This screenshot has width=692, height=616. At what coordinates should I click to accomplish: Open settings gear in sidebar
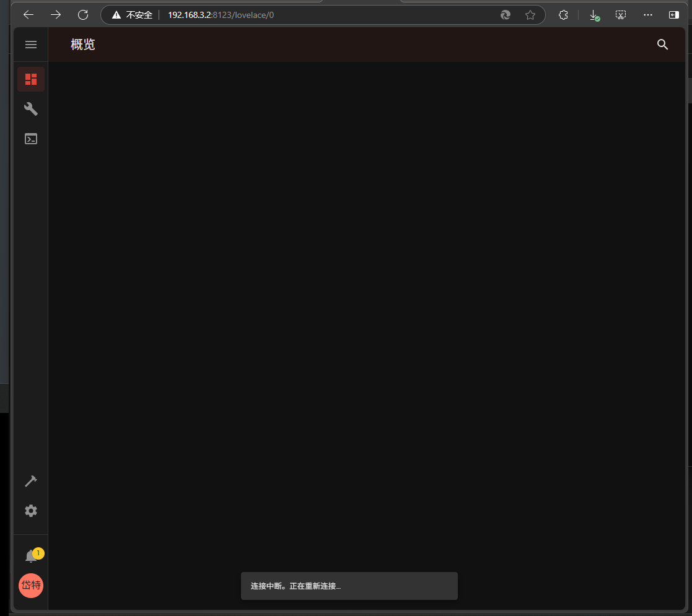click(x=31, y=511)
